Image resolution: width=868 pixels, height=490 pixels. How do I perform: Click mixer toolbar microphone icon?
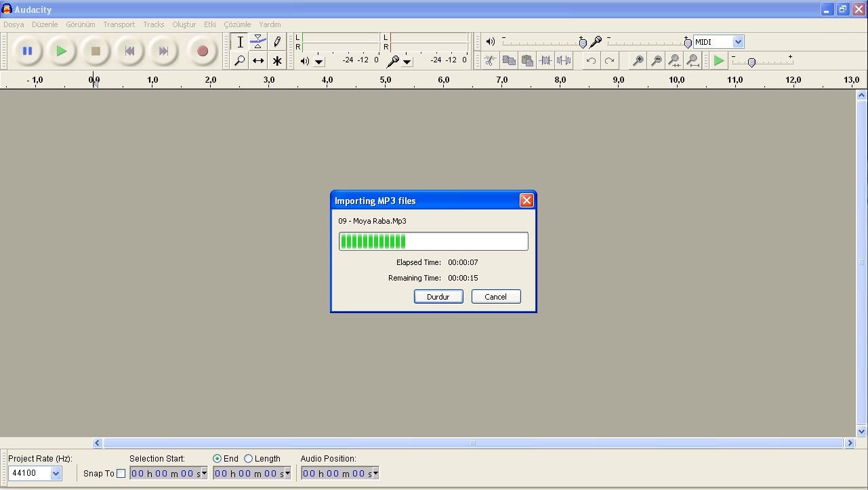(x=596, y=42)
